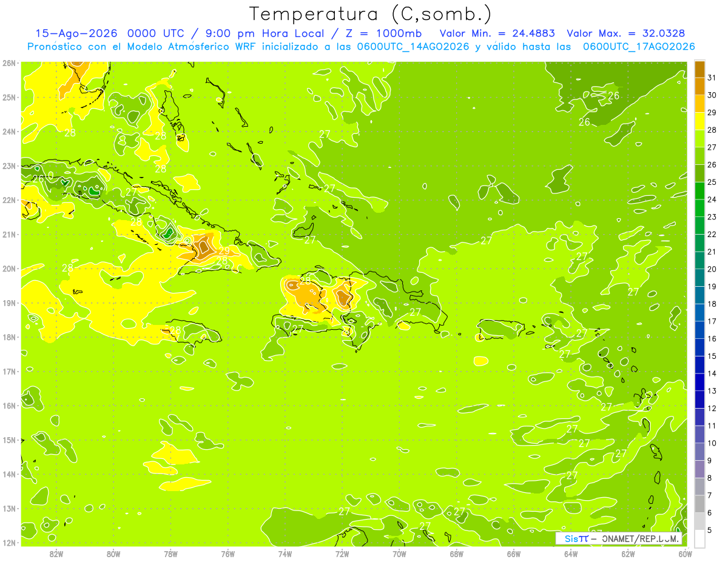Screen dimensions: 728x562
Task: Click the '23N' latitude axis label
Action: [x=9, y=166]
